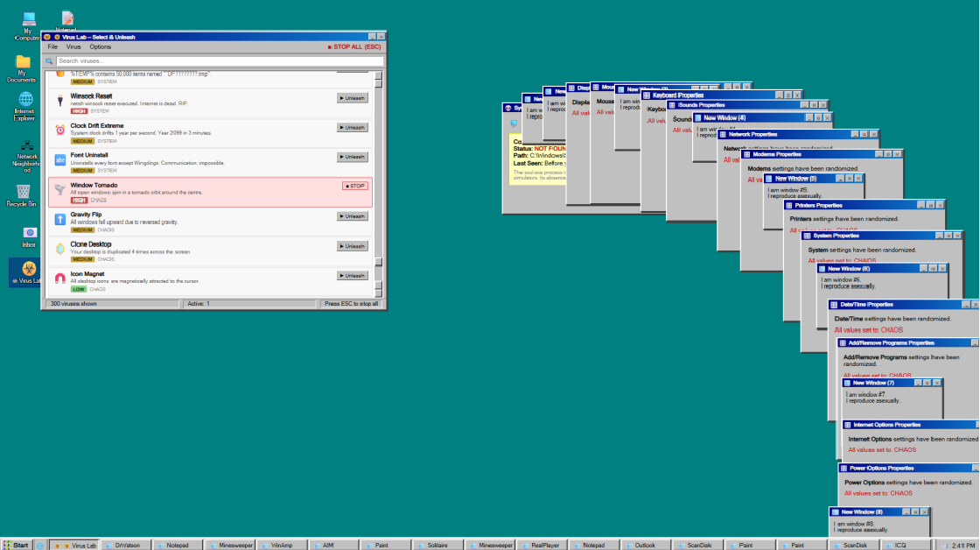Click the window icon in the Modems Properties title bar
Screen dimensions: 980x550
coord(747,154)
